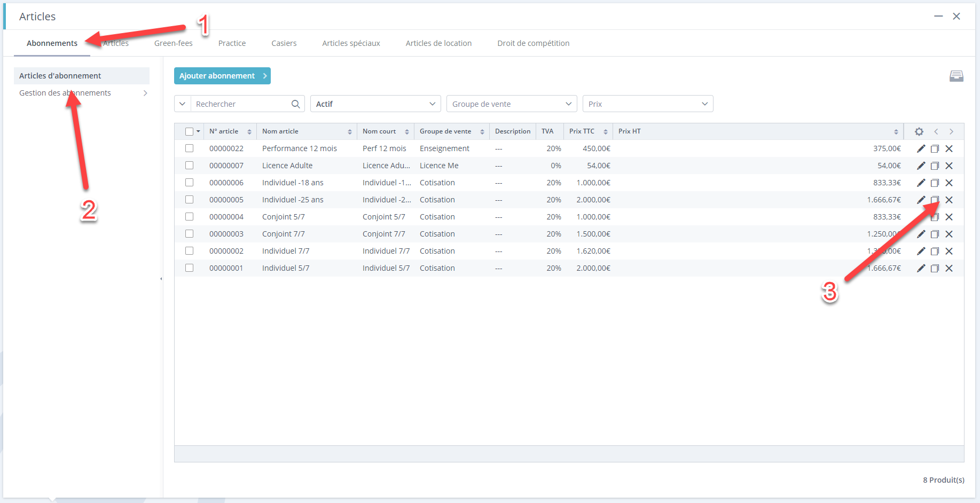This screenshot has width=980, height=503.
Task: Check the box for article 00000006
Action: pyautogui.click(x=189, y=183)
